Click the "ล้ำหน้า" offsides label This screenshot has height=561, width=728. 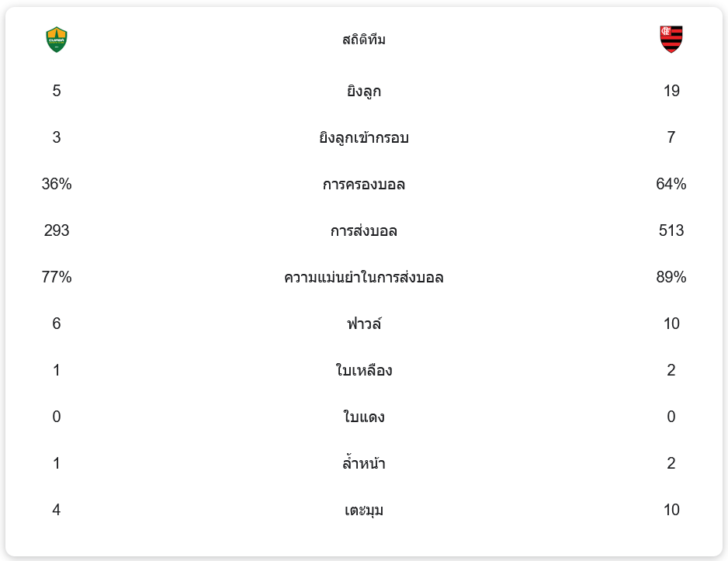point(364,464)
